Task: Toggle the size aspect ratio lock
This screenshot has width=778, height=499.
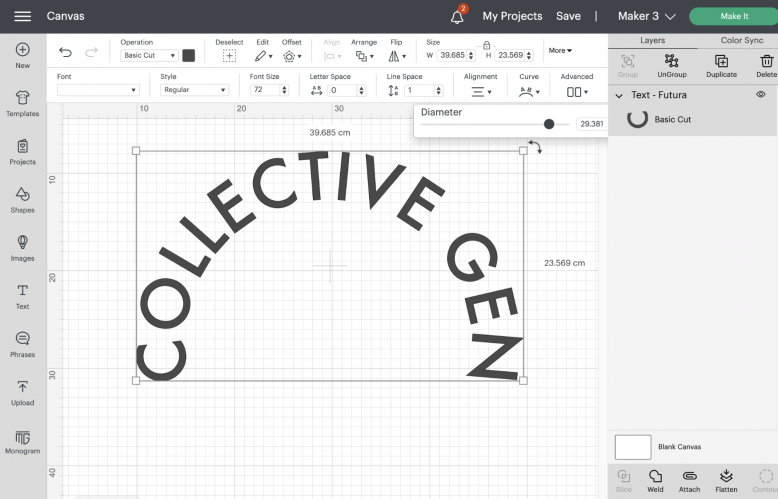Action: point(486,45)
